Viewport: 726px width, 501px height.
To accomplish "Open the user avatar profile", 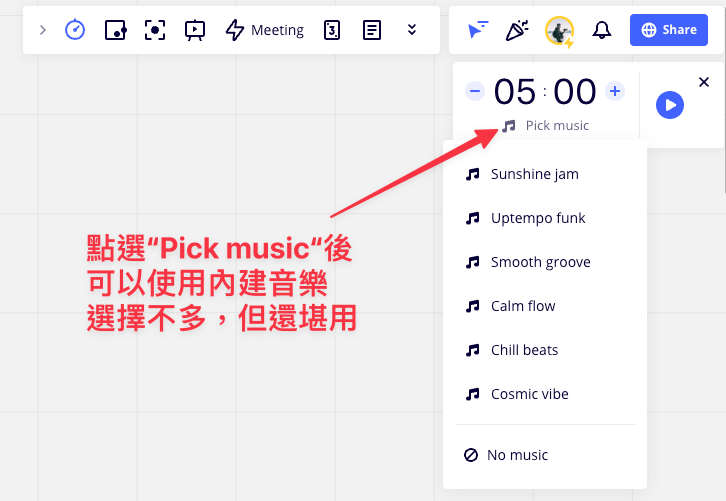I will [559, 31].
